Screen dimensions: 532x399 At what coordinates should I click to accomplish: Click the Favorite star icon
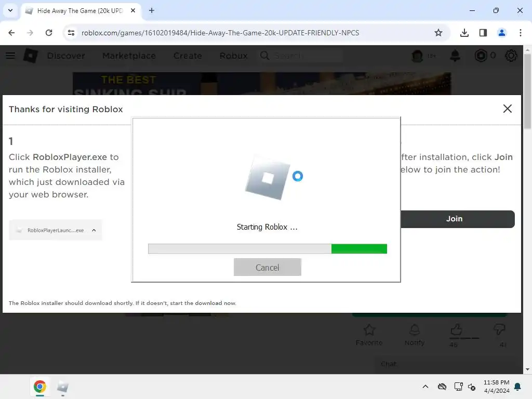click(369, 329)
